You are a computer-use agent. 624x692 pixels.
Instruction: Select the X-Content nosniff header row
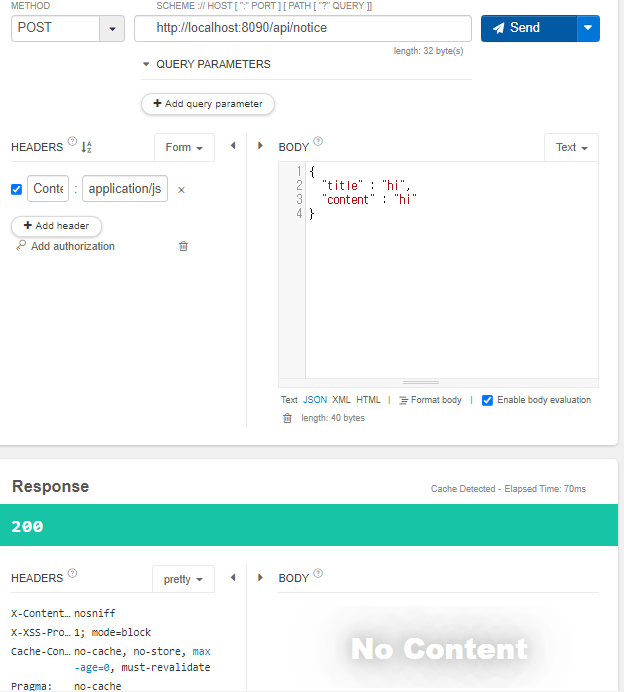pos(64,613)
